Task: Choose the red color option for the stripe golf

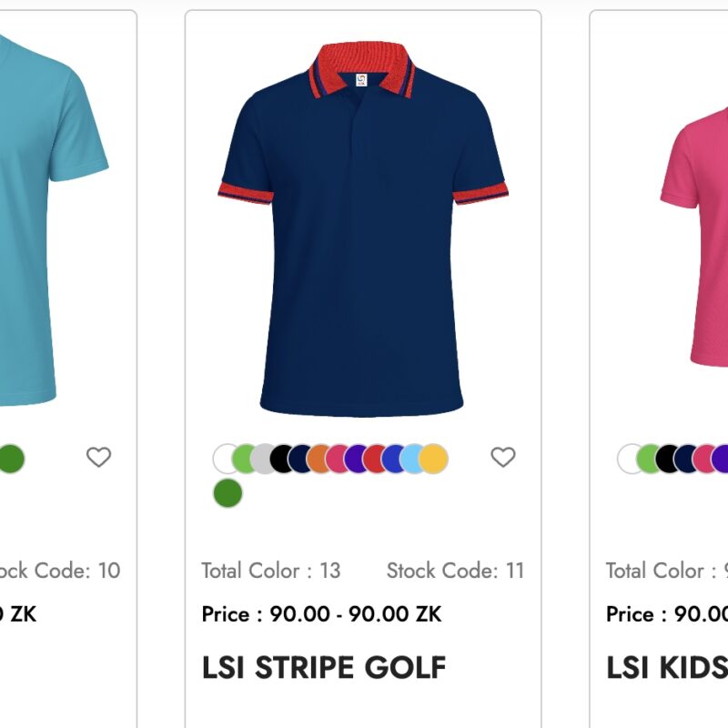Action: pos(375,457)
